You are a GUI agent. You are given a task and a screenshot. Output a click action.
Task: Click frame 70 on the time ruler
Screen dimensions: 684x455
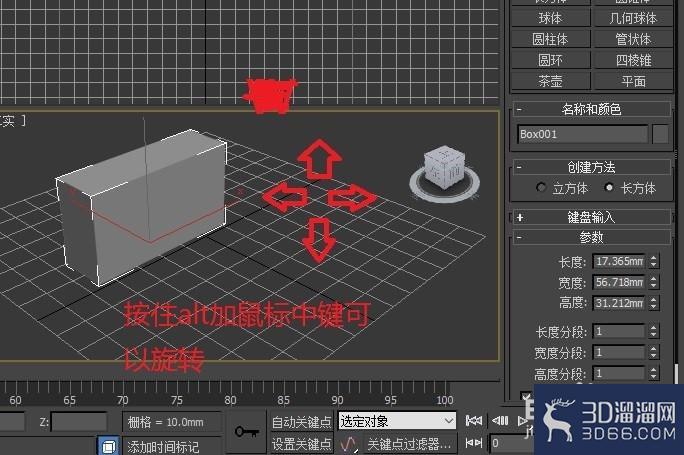(x=123, y=400)
